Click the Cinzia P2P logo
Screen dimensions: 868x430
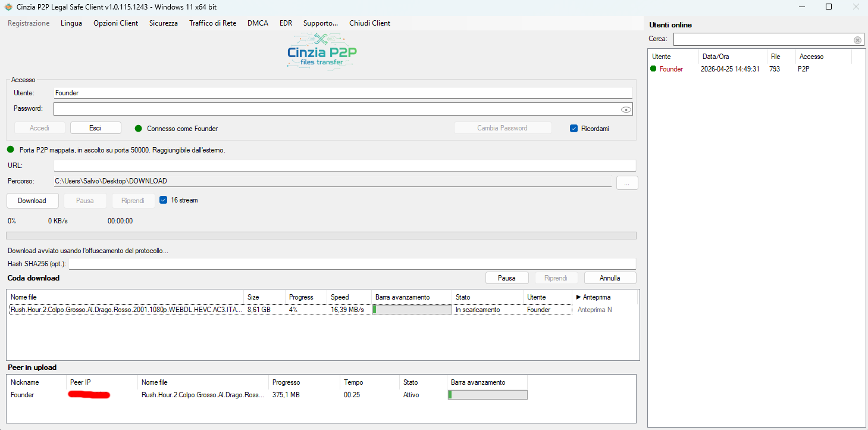[322, 52]
